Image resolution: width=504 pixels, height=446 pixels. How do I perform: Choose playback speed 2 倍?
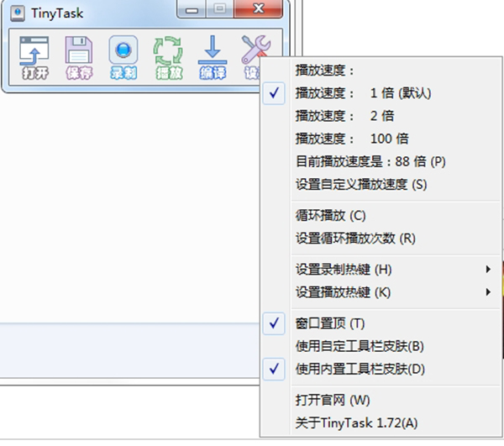(x=344, y=116)
